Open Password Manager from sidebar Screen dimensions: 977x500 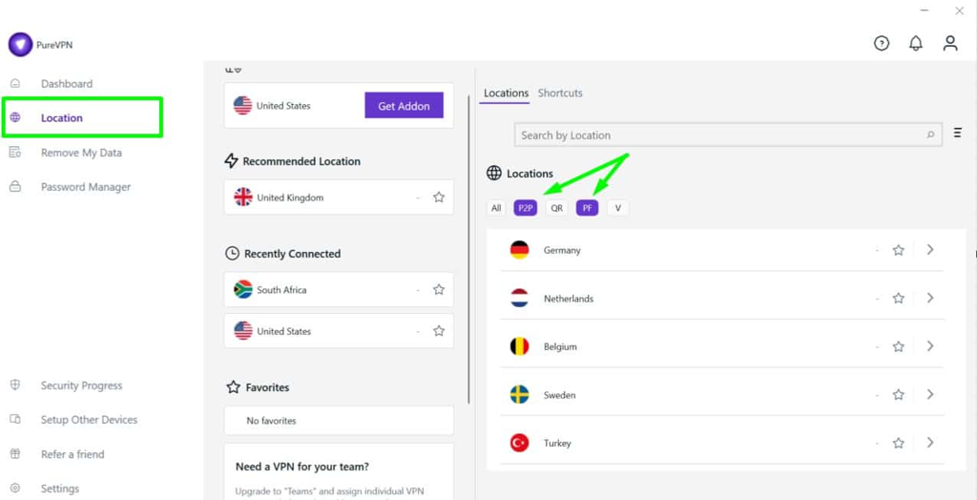[85, 187]
